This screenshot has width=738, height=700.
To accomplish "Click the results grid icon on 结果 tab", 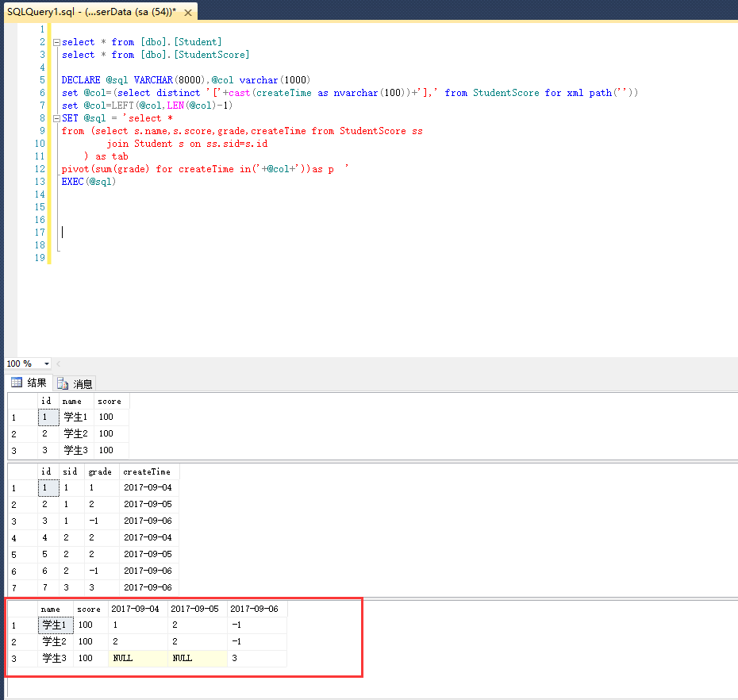I will click(x=17, y=383).
